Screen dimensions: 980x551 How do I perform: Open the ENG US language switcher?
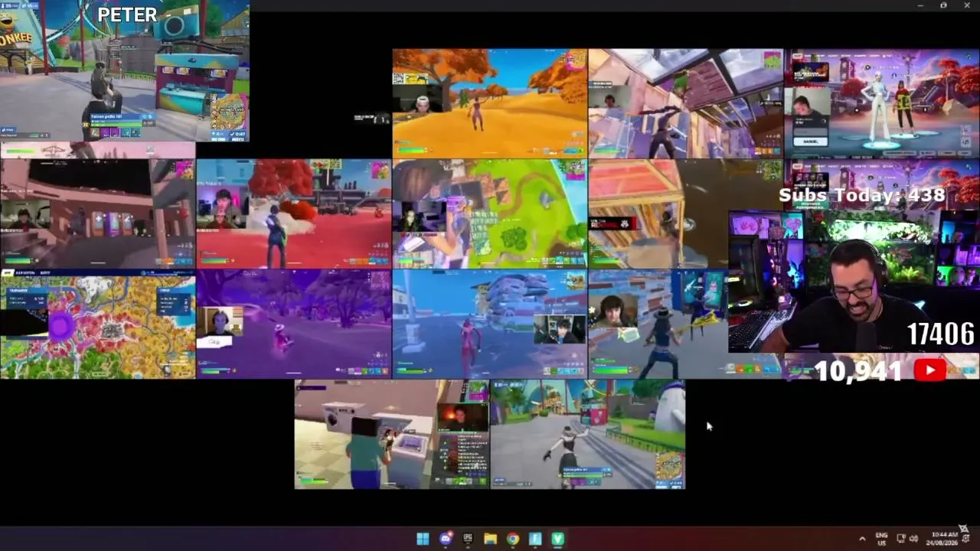[x=881, y=539]
